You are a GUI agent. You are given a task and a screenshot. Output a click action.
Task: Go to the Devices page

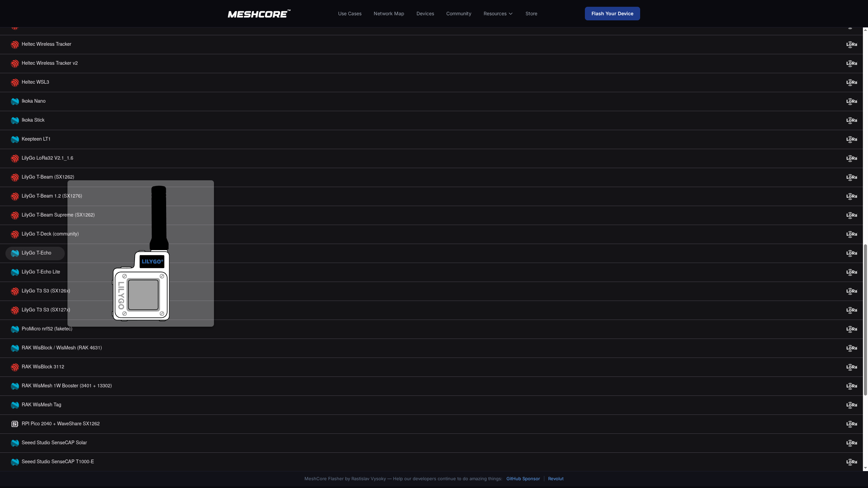pos(425,14)
